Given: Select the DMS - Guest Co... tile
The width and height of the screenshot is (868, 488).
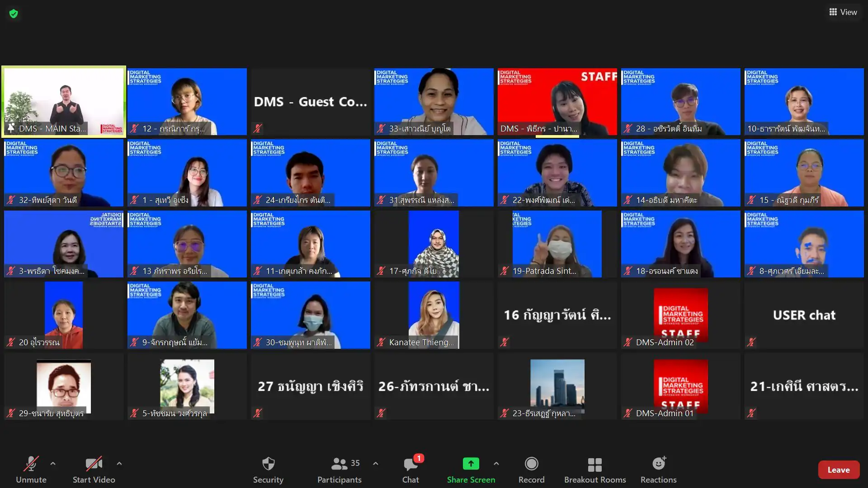Looking at the screenshot, I should [310, 102].
